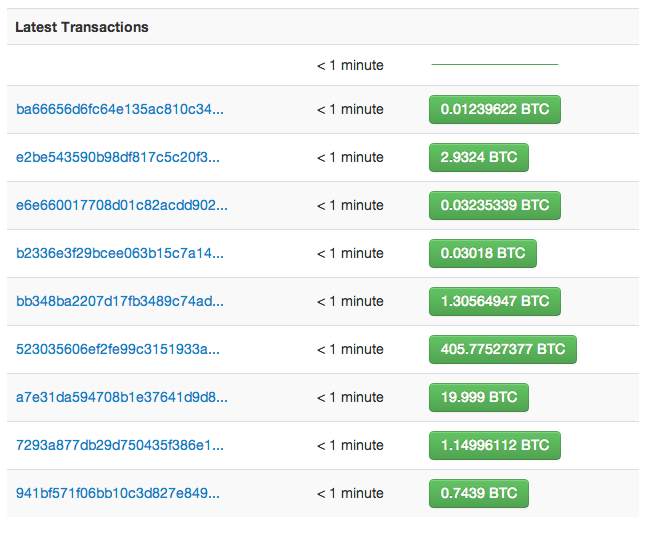Viewport: 649px width, 540px height.
Task: Click the Latest Transactions header
Action: point(82,27)
